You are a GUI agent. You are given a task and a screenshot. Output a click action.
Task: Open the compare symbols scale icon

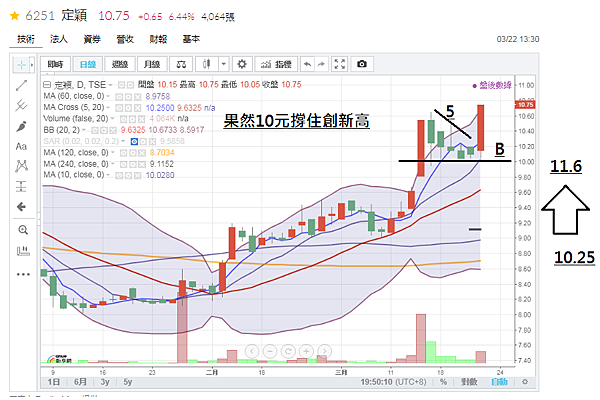[x=181, y=64]
